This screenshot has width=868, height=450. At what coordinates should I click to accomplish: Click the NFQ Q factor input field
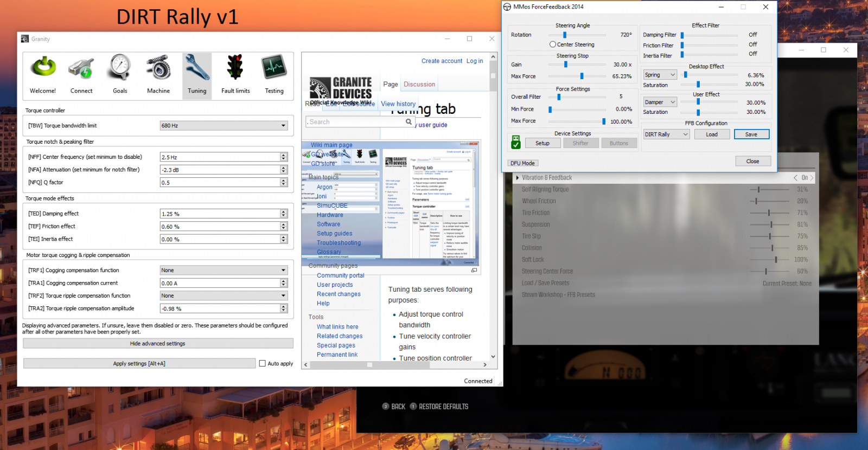click(224, 183)
